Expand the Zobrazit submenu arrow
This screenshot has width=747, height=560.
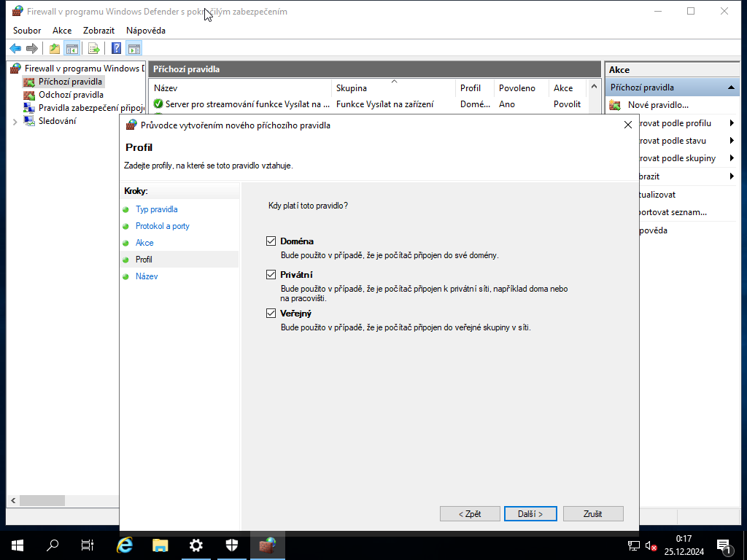coord(733,176)
